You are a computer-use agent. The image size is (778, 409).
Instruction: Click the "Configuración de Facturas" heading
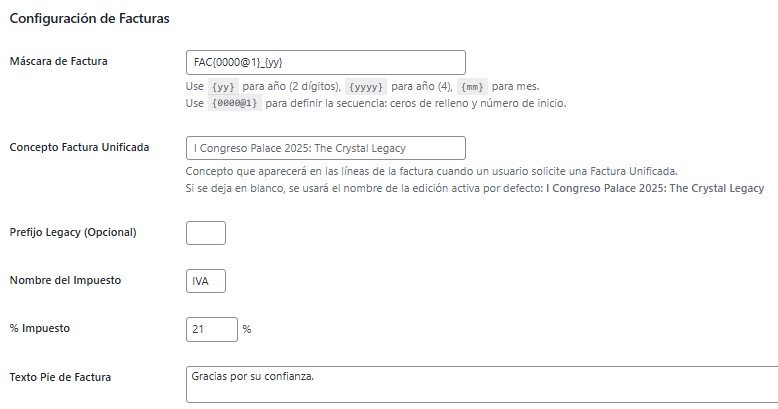tap(89, 18)
